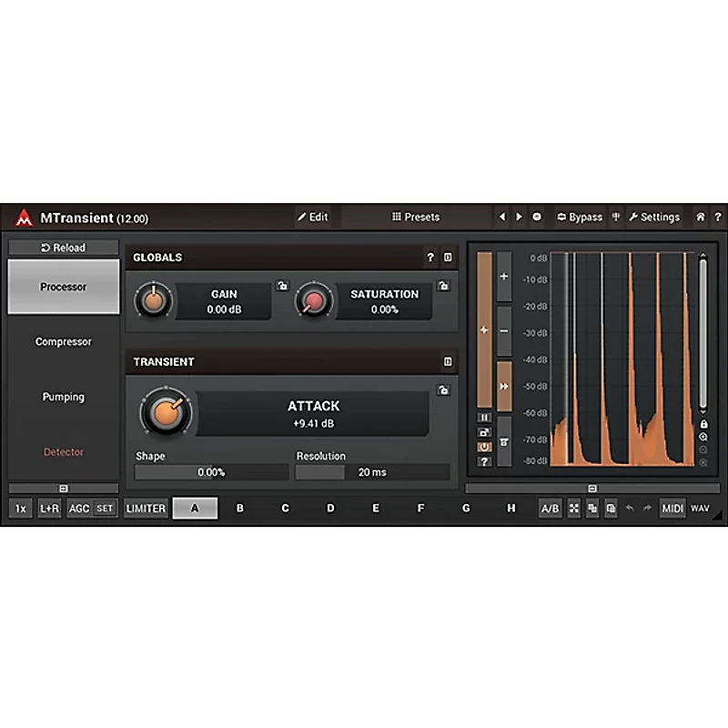Open the Presets browser
This screenshot has width=728, height=728.
point(416,217)
